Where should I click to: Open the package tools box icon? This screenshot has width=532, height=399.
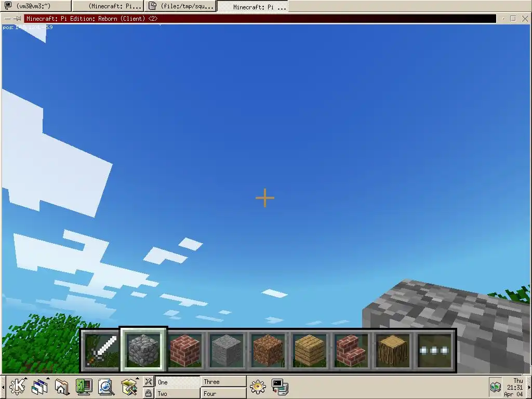coord(129,388)
